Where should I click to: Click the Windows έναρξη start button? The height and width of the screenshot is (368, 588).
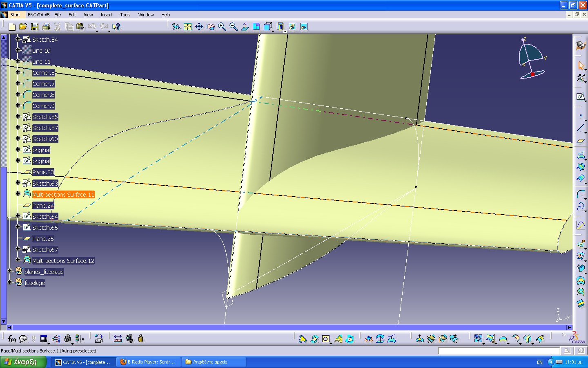23,362
